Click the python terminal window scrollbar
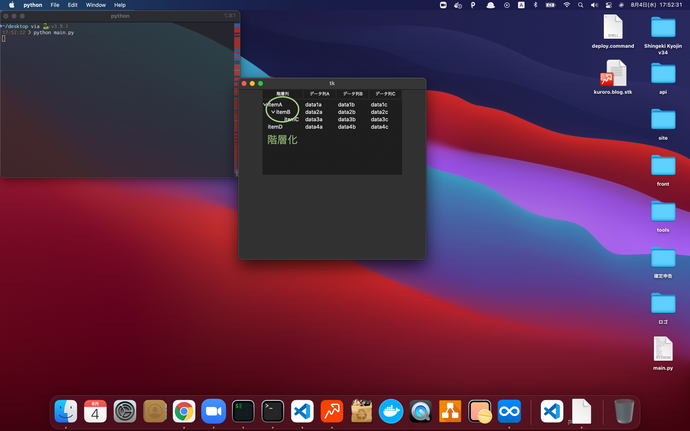Viewport: 690px width, 431px height. click(x=237, y=99)
